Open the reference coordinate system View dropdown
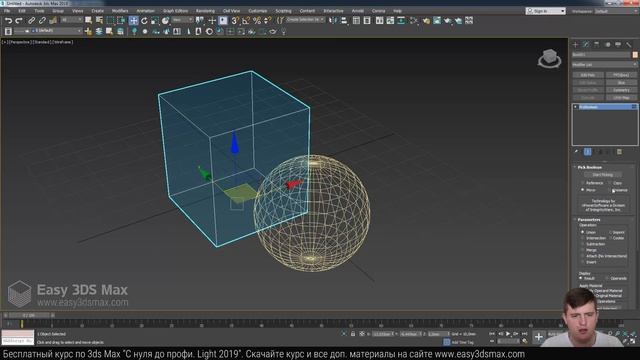This screenshot has width=640, height=360. click(x=182, y=20)
